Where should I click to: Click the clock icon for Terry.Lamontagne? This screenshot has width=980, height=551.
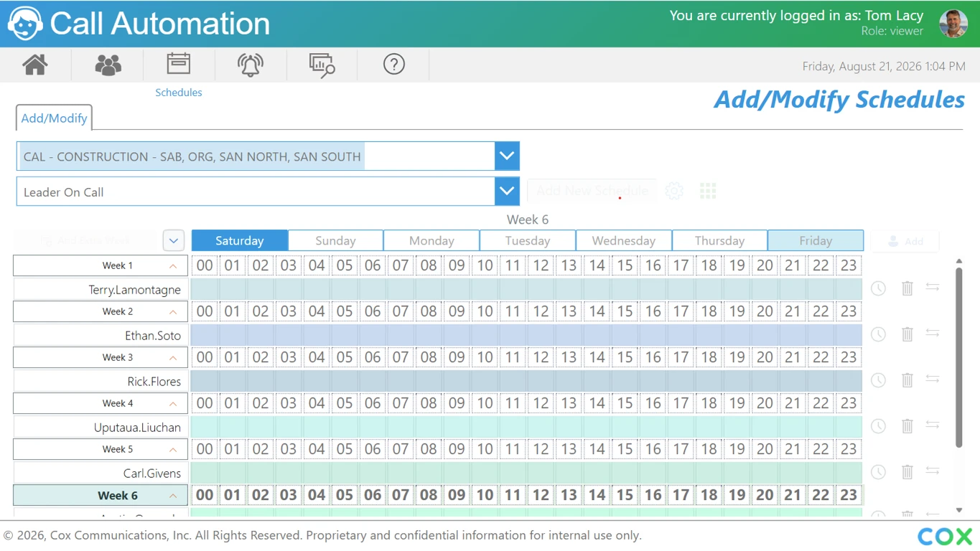point(878,288)
